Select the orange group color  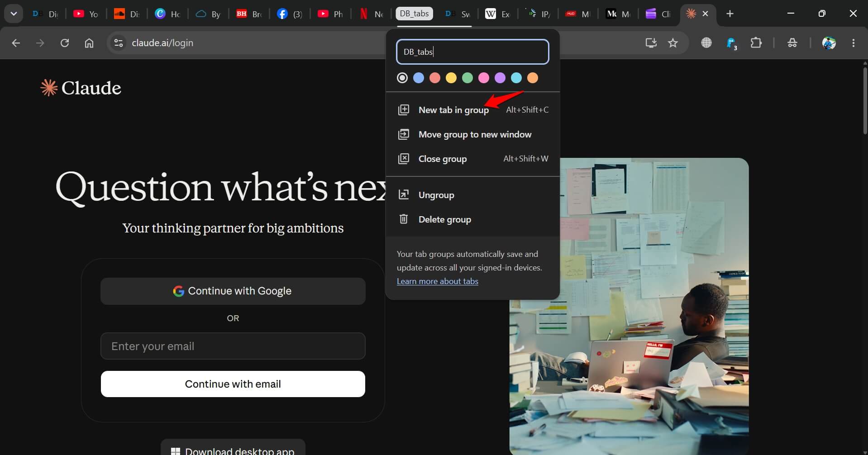pos(533,78)
